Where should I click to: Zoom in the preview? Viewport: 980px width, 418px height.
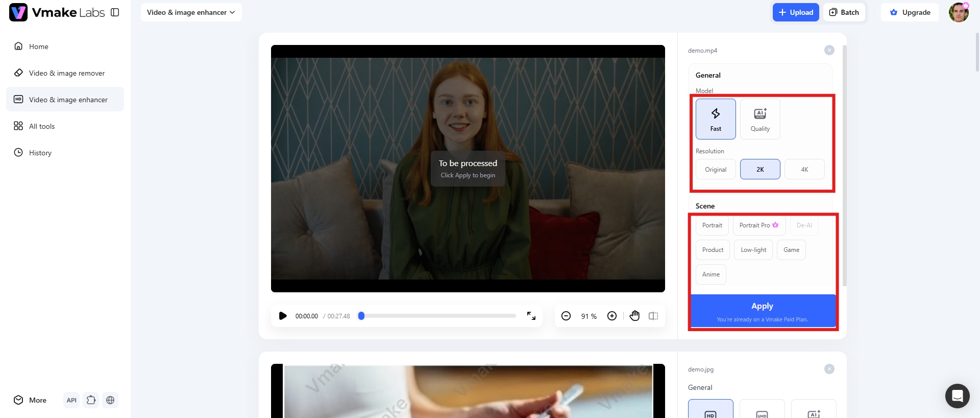[x=612, y=316]
